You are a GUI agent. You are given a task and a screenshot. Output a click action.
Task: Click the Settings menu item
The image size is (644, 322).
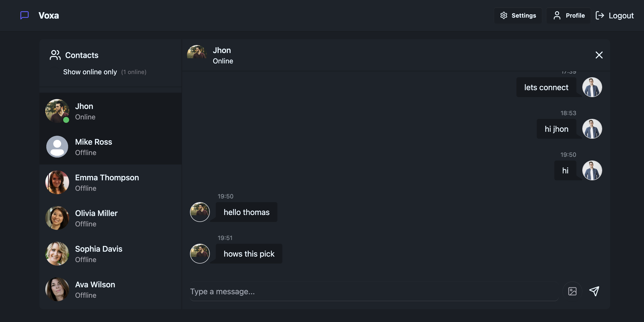518,15
